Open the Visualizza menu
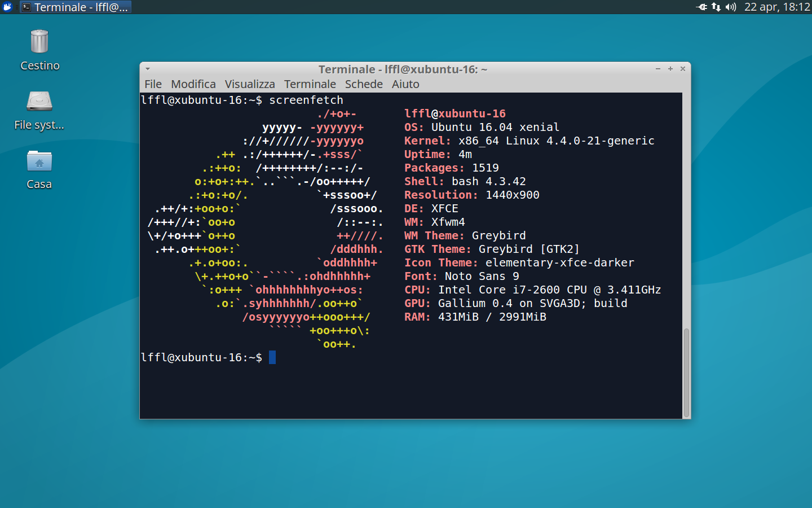Viewport: 812px width, 508px height. click(250, 84)
